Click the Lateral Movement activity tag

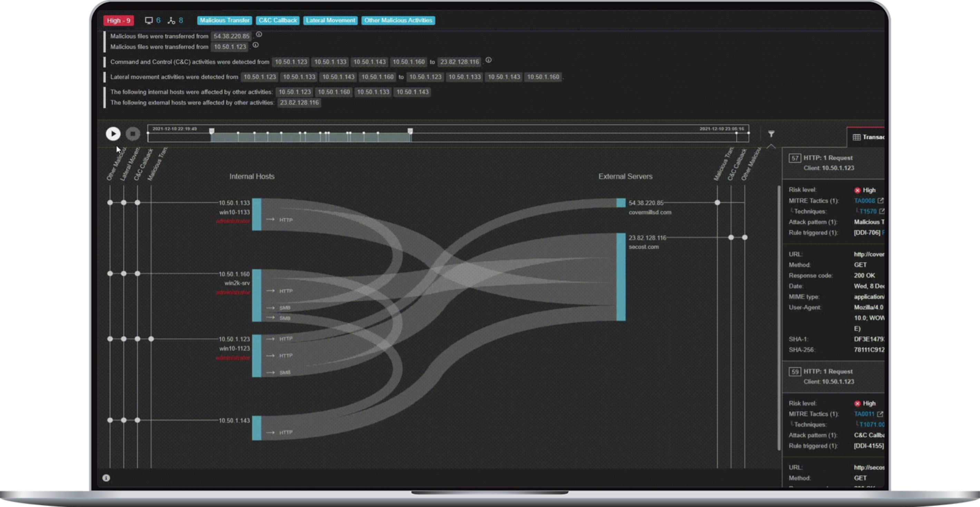[x=330, y=20]
